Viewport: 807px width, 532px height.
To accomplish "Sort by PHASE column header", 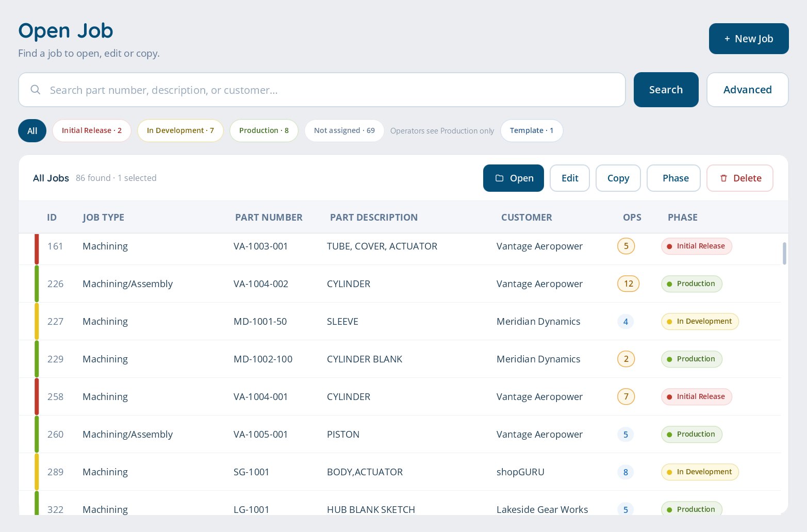I will (x=683, y=218).
